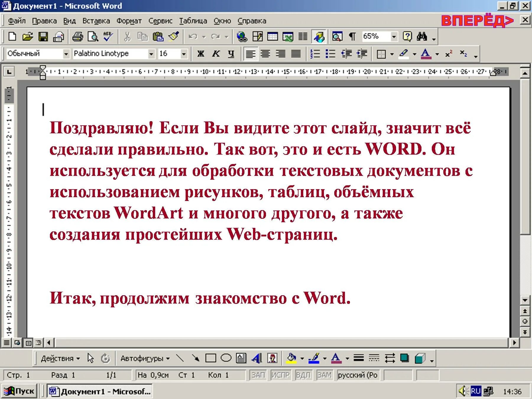532x399 pixels.
Task: Apply font color red A in formatting toolbar
Action: coord(426,54)
